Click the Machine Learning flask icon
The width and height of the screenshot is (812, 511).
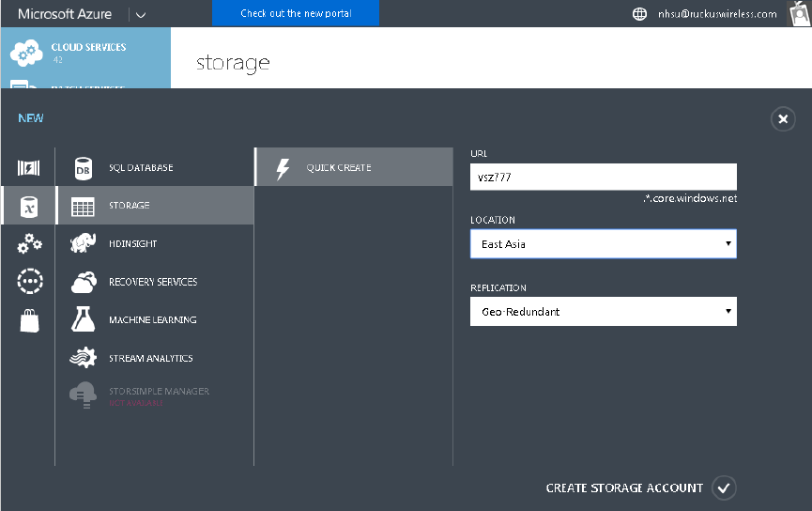pos(83,319)
